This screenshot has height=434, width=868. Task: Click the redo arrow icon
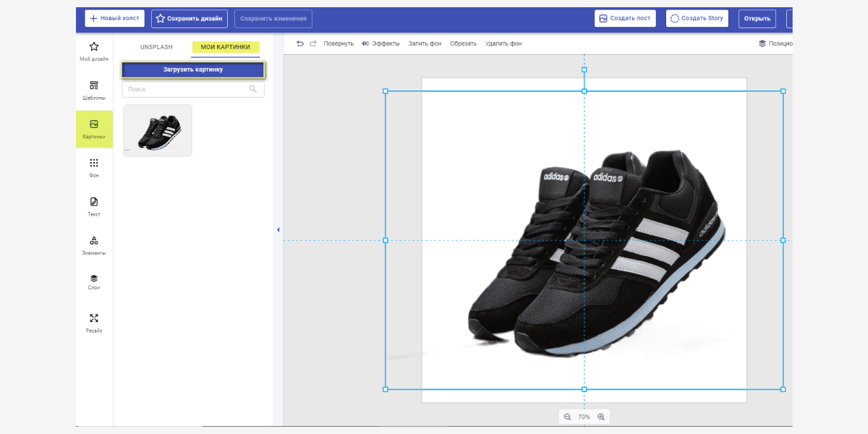click(x=313, y=43)
